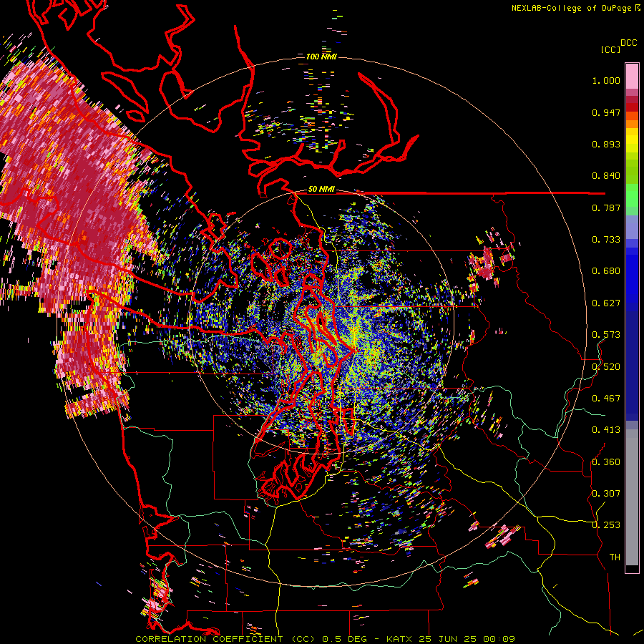Click the 0.680 scale value

point(606,271)
